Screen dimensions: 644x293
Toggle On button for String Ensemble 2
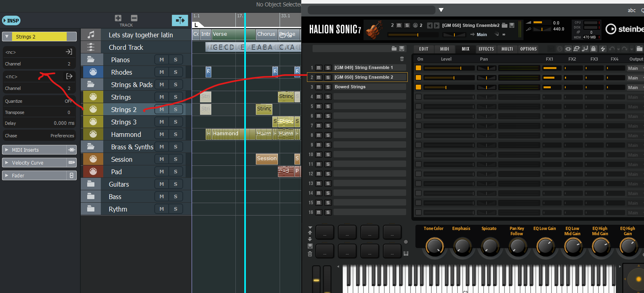tap(418, 77)
